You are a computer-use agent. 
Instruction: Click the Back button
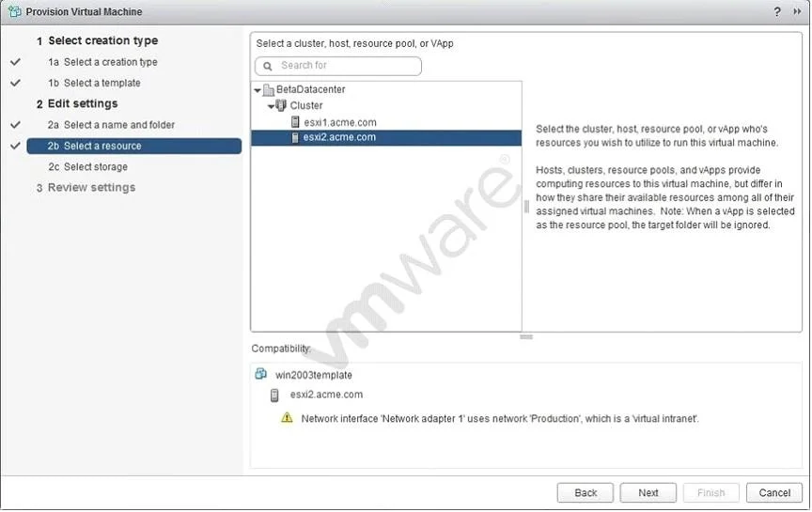[x=586, y=493]
